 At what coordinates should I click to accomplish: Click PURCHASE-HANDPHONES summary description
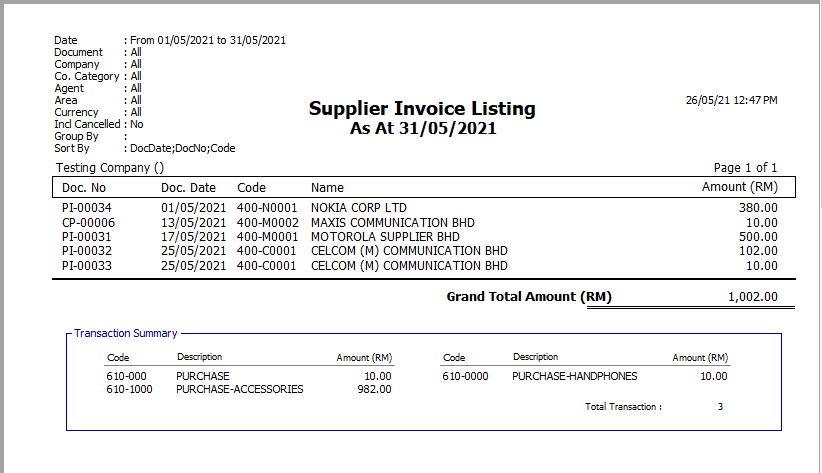[574, 376]
